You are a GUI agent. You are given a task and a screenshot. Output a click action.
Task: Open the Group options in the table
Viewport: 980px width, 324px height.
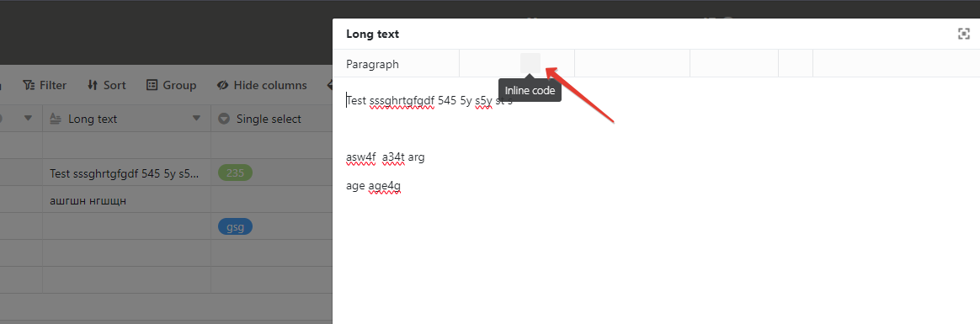tap(171, 85)
